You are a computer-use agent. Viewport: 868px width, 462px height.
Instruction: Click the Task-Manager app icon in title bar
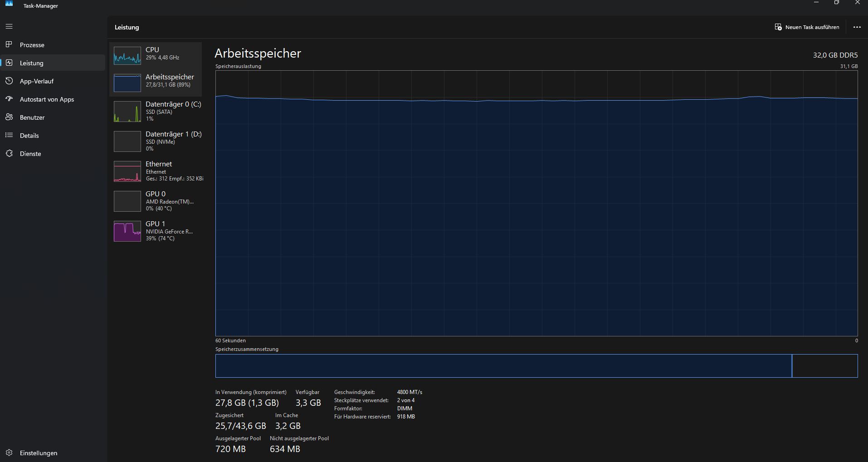point(9,4)
